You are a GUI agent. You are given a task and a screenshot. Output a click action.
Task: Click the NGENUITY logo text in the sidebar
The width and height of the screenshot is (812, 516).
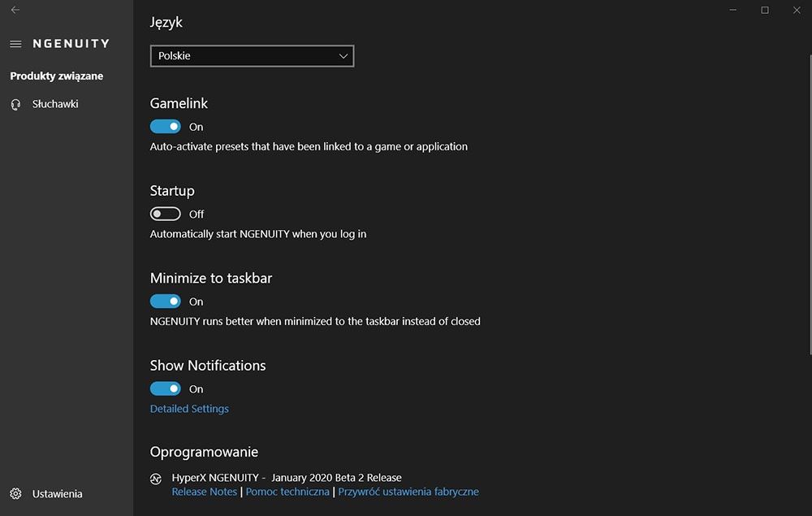(x=71, y=44)
